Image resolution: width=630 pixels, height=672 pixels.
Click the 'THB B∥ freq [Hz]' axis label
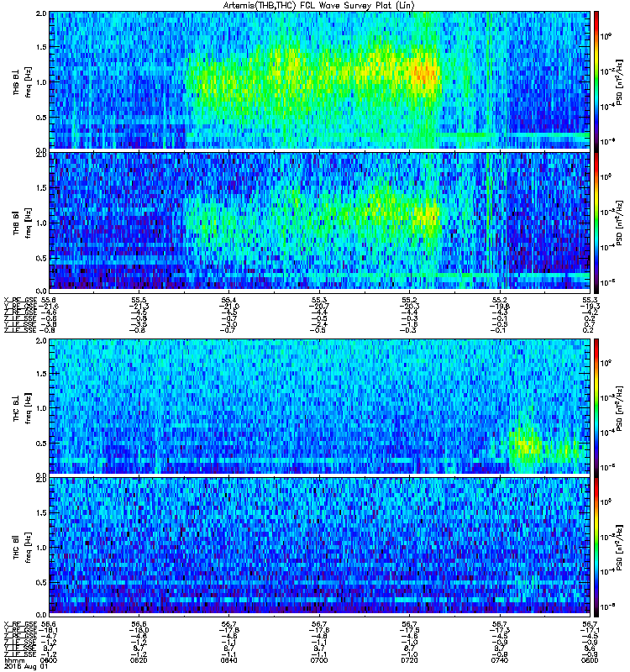tap(22, 223)
